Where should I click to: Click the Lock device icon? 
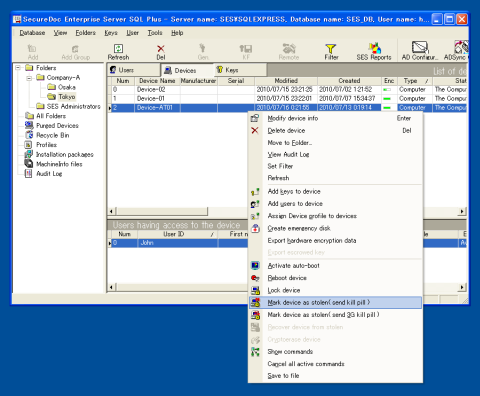(x=255, y=290)
